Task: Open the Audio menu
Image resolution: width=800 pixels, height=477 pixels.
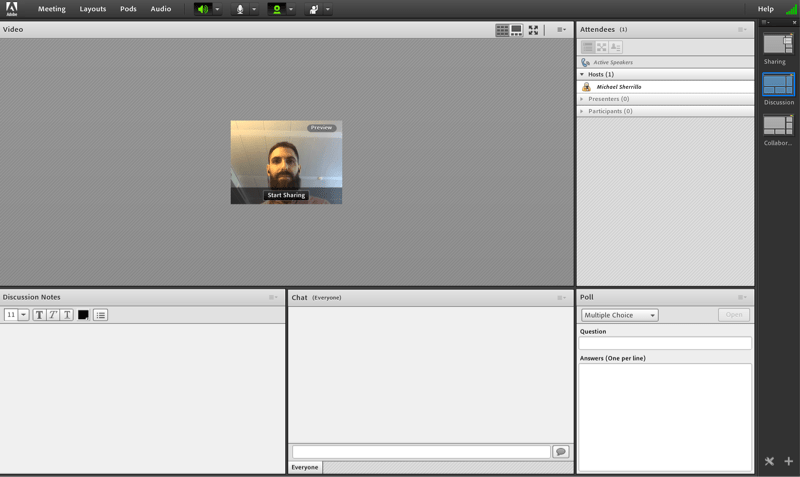Action: point(161,9)
